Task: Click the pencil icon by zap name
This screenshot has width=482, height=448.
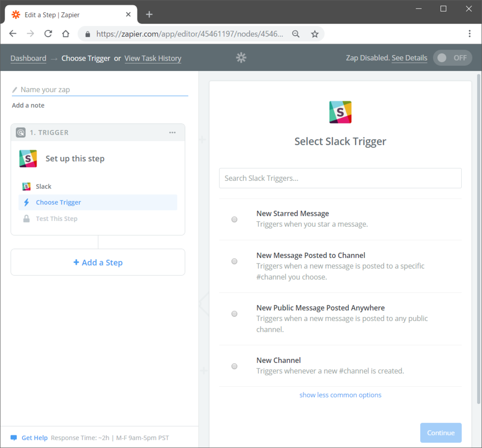Action: coord(15,90)
